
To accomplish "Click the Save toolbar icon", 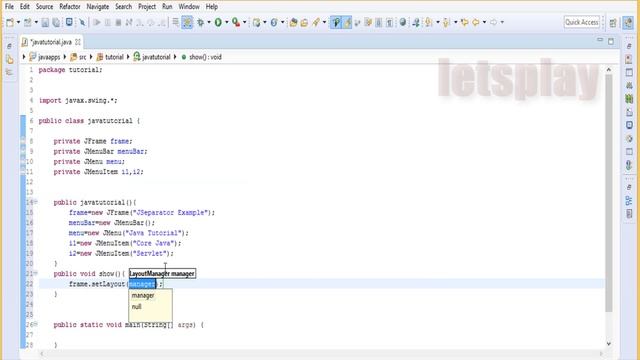I will click(x=45, y=22).
